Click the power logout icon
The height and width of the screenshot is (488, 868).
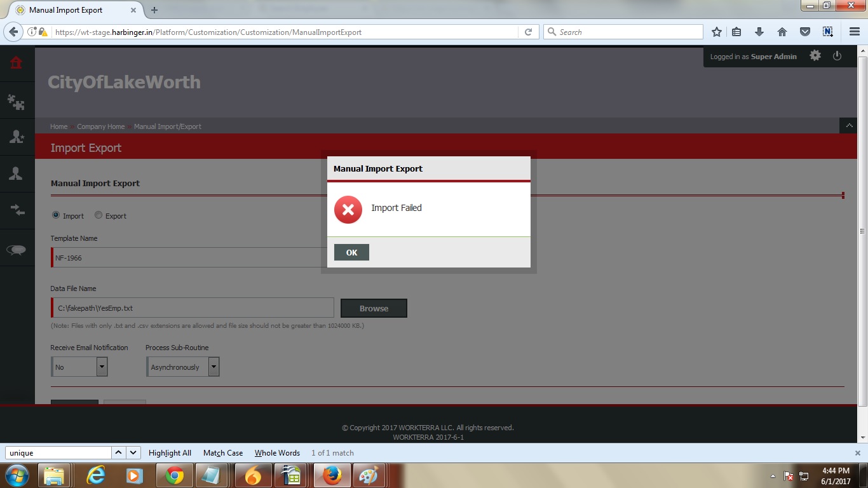coord(837,56)
